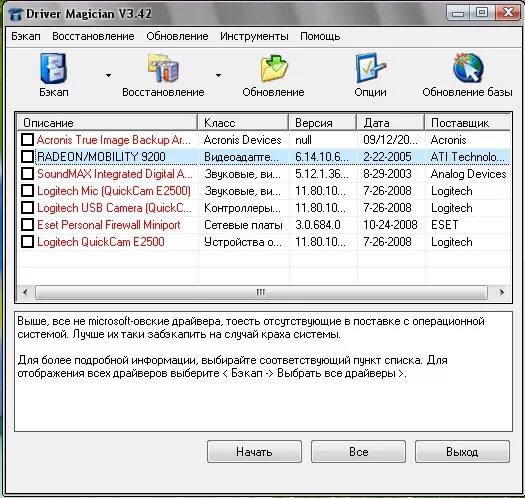Sort by the Поставщик column header

coord(468,123)
